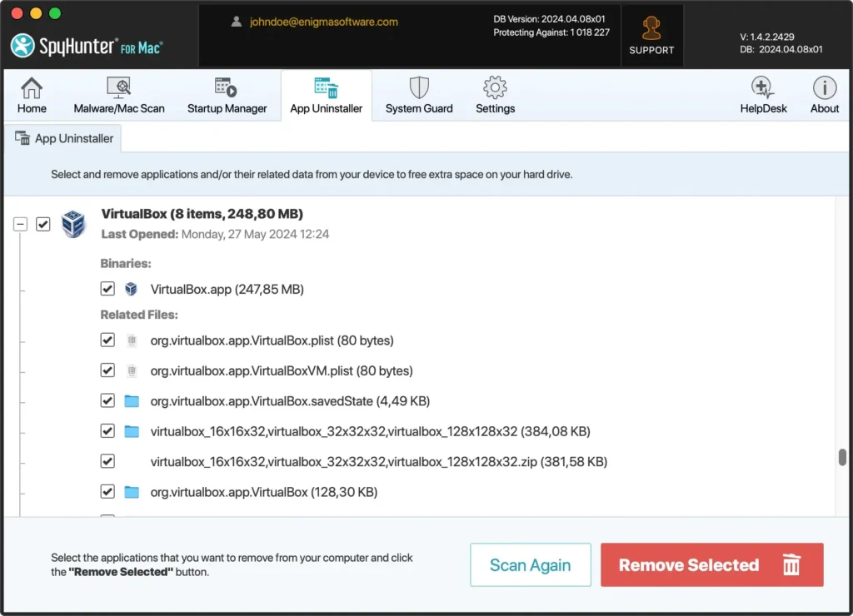Select org.virtualbox.app.VirtualBoxVM.plist (80 bytes) text
This screenshot has height=616, width=853.
(282, 370)
